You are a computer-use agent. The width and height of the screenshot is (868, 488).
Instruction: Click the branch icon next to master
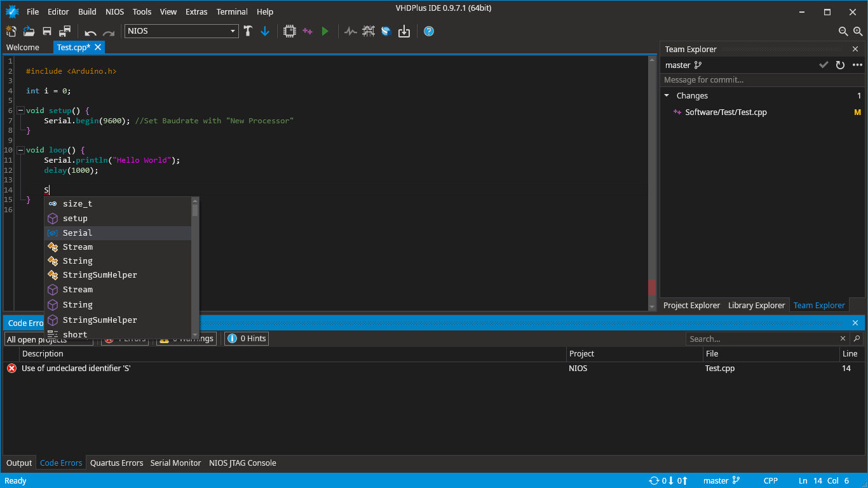[x=698, y=65]
